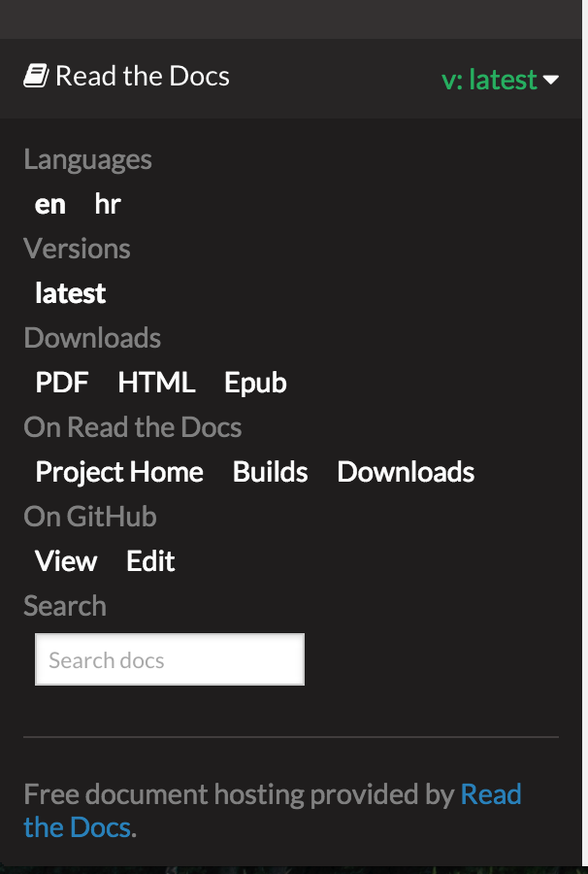This screenshot has height=874, width=588.
Task: Follow the blue Read the Docs footer link
Action: click(x=490, y=794)
